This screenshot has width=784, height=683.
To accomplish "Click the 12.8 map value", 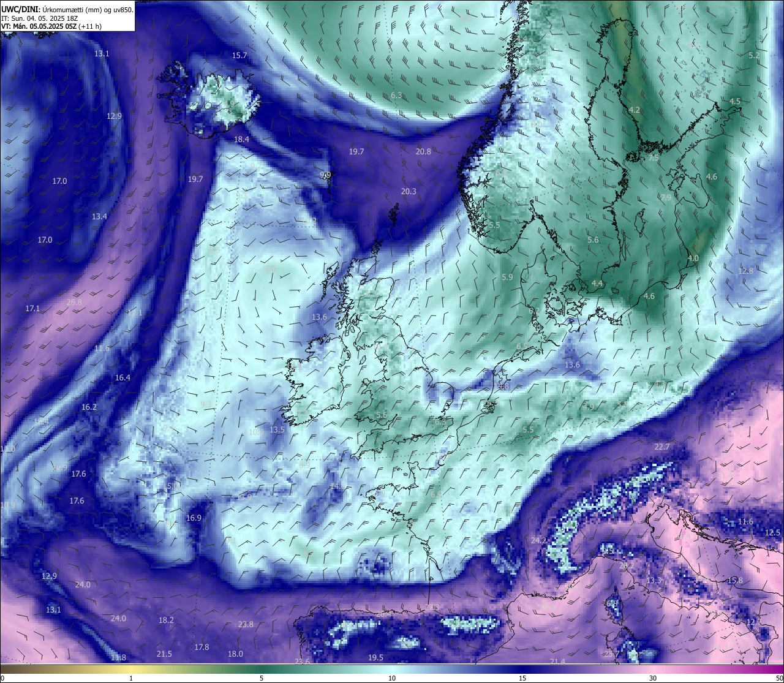I will [745, 271].
